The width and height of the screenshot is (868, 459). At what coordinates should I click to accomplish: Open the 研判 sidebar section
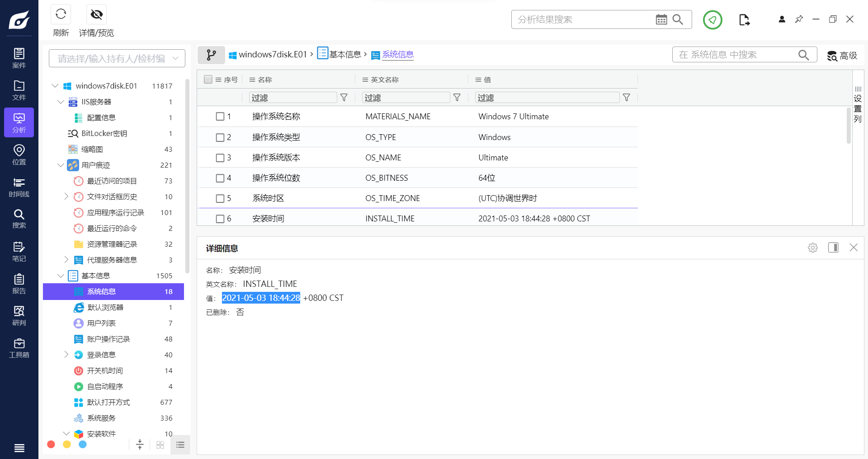(19, 316)
